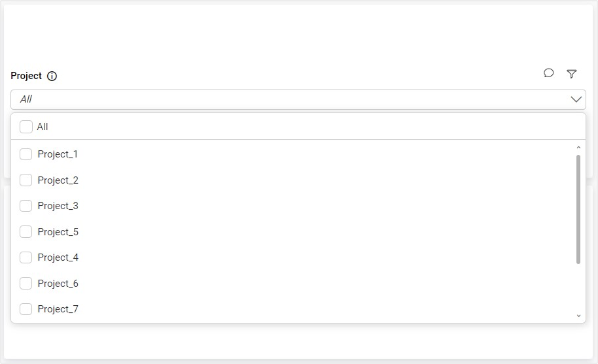Open the comment bubble icon

pos(548,73)
